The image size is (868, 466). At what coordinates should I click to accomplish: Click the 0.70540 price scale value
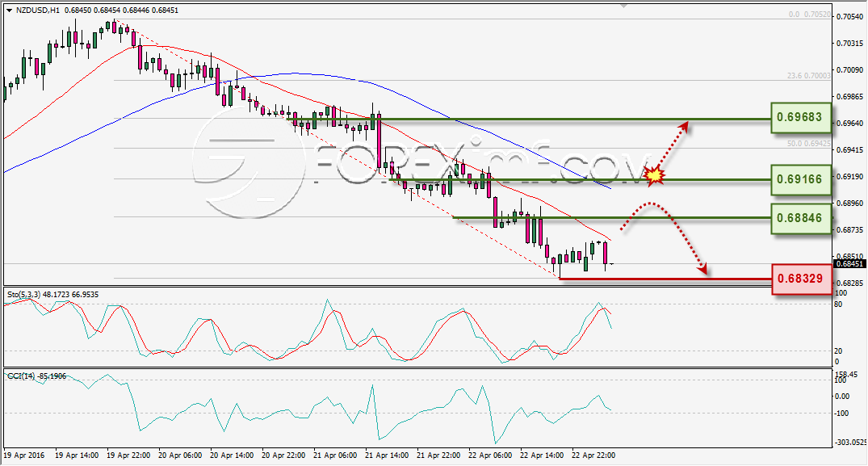849,17
